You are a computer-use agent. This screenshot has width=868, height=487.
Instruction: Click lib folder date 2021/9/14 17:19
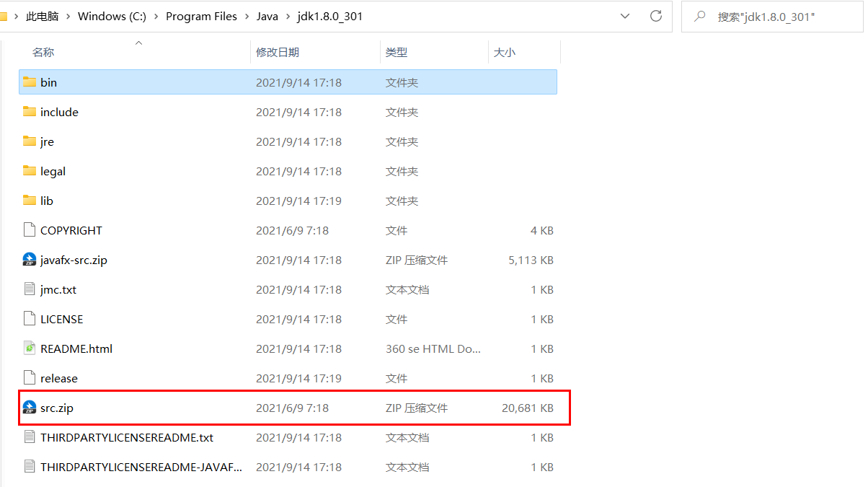tap(298, 201)
